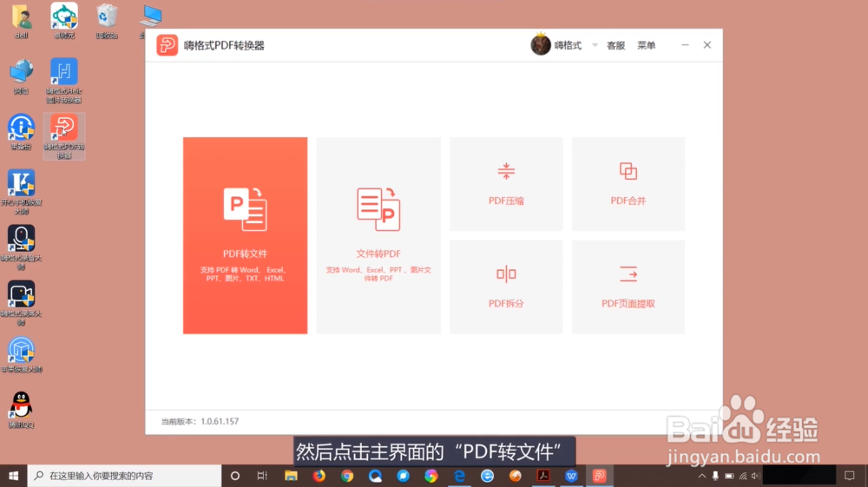Open Cortana circle in taskbar

234,476
